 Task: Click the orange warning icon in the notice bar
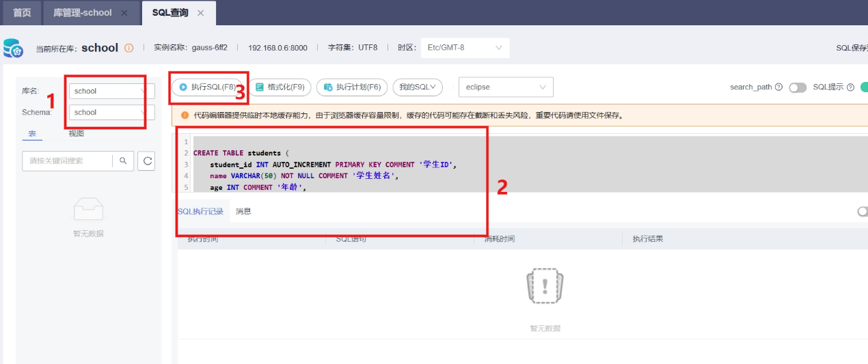[185, 115]
